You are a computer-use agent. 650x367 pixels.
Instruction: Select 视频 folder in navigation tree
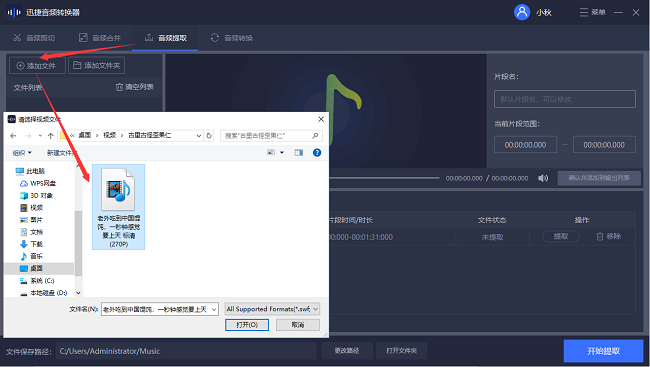(x=32, y=207)
